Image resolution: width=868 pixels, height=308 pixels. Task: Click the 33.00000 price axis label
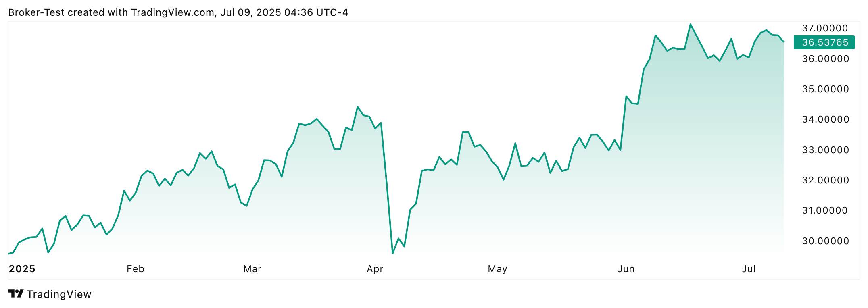[x=825, y=150]
